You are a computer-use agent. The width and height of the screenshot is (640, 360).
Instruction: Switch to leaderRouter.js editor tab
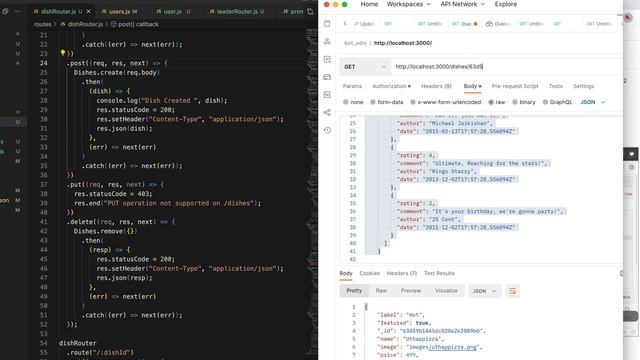237,11
